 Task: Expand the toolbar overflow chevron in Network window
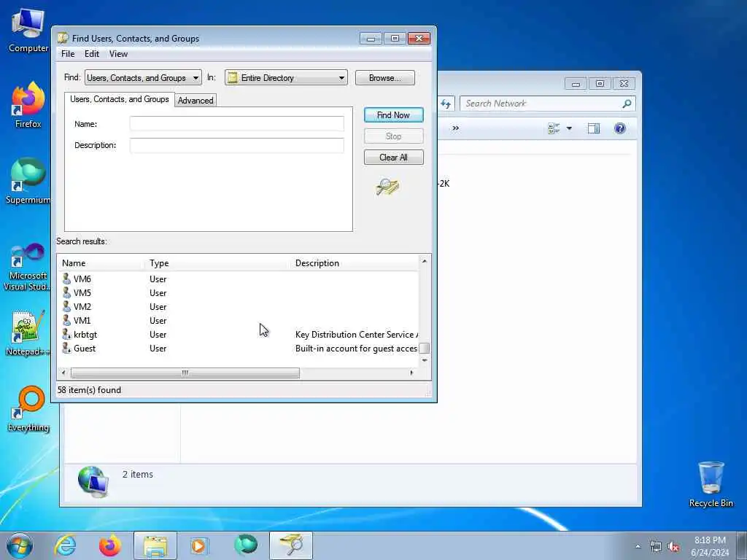click(x=455, y=128)
